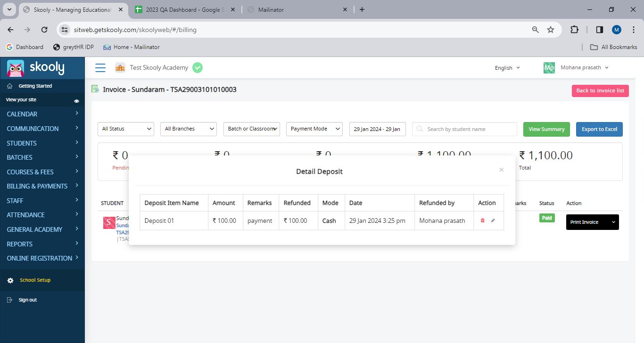Open the GENERAL ACADEMY menu

pos(42,229)
